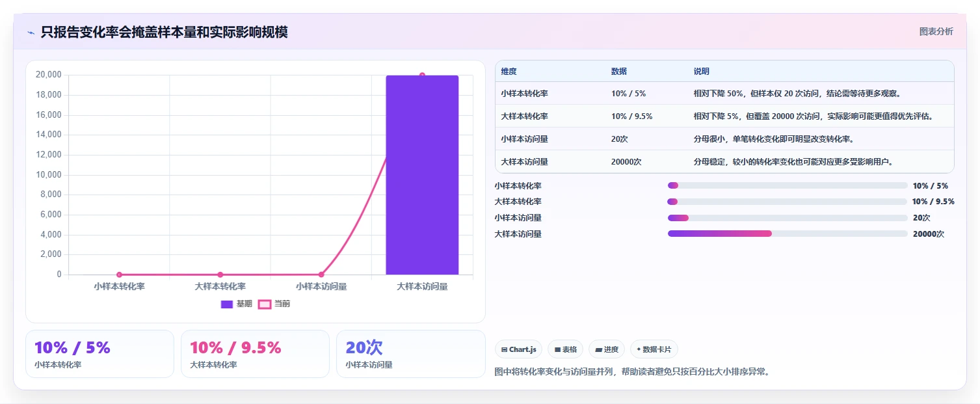This screenshot has height=404, width=980.
Task: Click the footnote text starting 图中将转化率变化
Action: [x=633, y=372]
